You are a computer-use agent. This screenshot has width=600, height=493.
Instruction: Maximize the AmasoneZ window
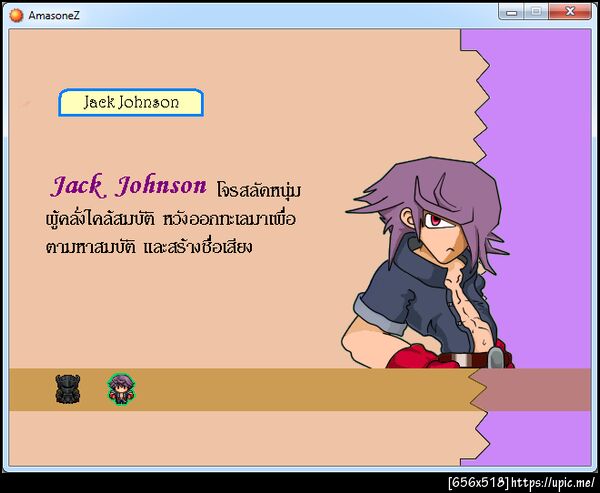coord(536,12)
